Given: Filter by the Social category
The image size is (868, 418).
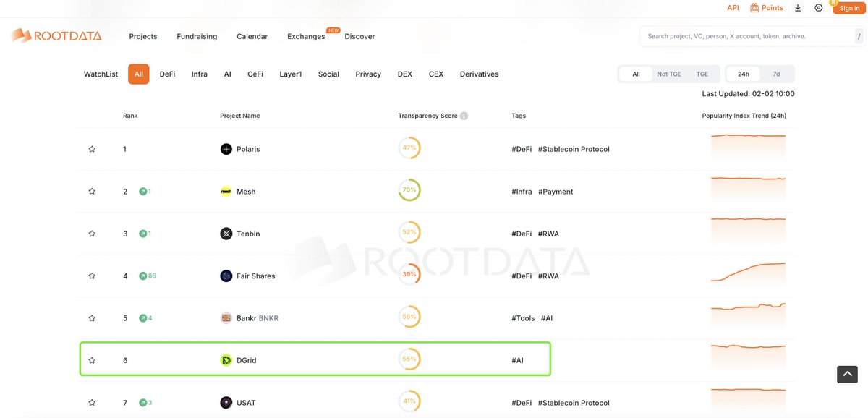Looking at the screenshot, I should [x=328, y=74].
